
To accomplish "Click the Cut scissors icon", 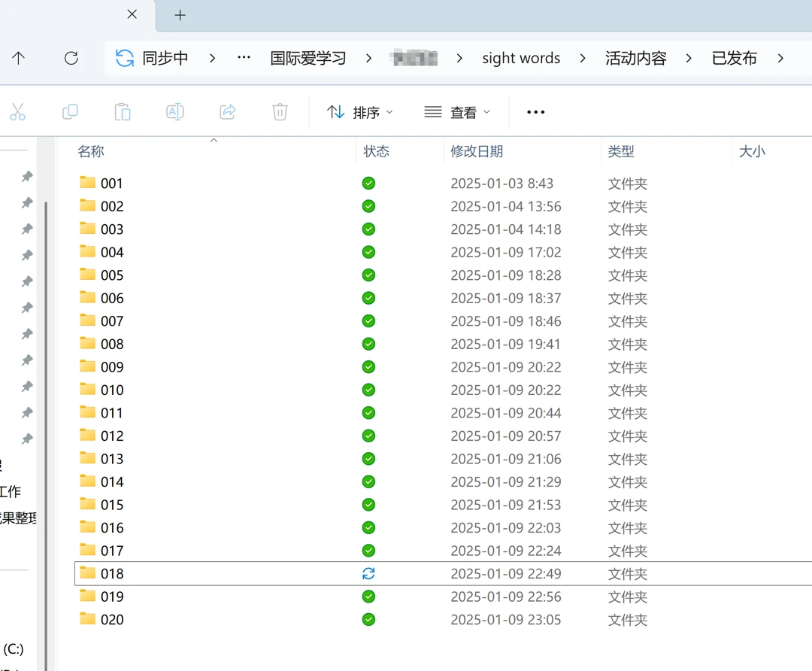I will click(x=17, y=112).
